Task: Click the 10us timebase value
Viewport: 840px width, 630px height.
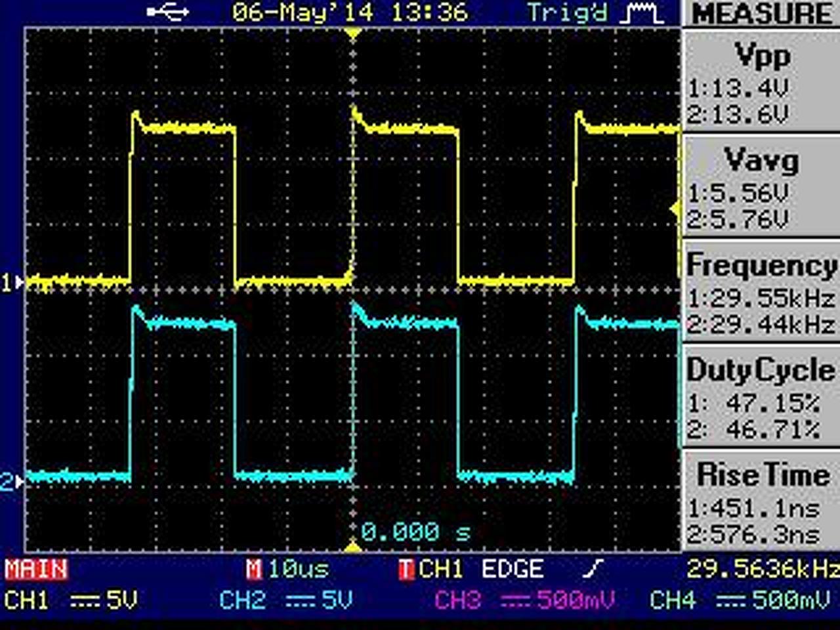Action: coord(298,569)
